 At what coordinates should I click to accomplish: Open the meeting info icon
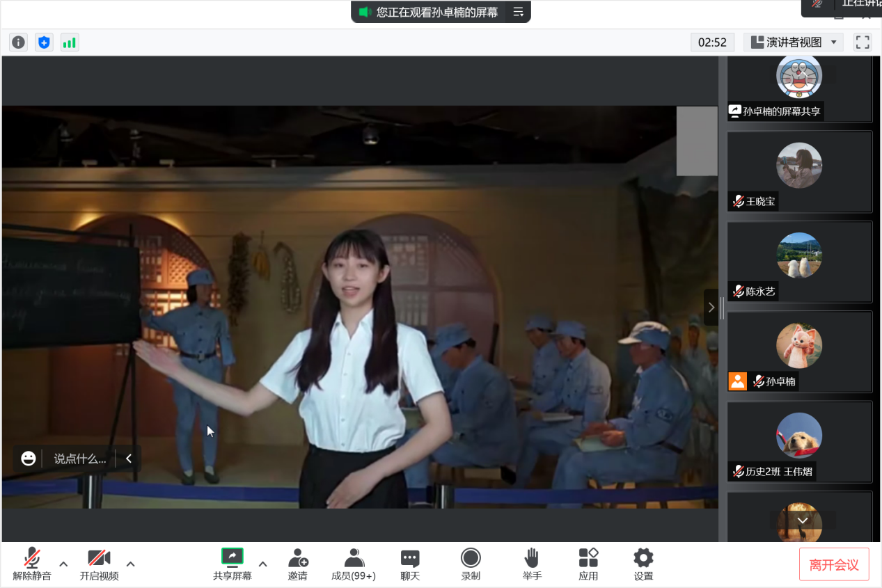click(18, 42)
